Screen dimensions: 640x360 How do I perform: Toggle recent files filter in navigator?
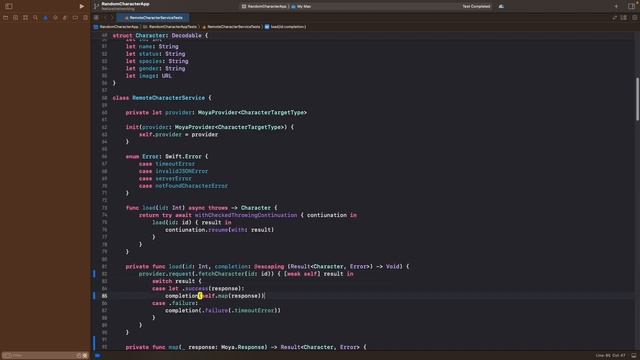79,356
